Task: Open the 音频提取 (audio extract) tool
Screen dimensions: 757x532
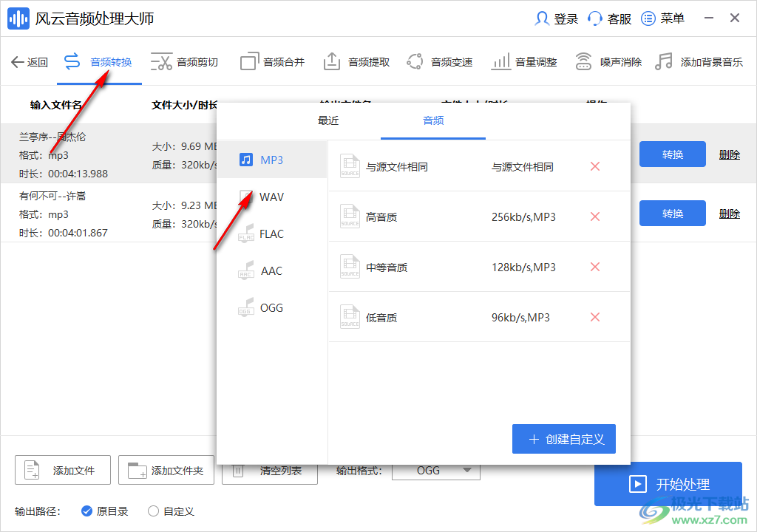Action: click(356, 61)
